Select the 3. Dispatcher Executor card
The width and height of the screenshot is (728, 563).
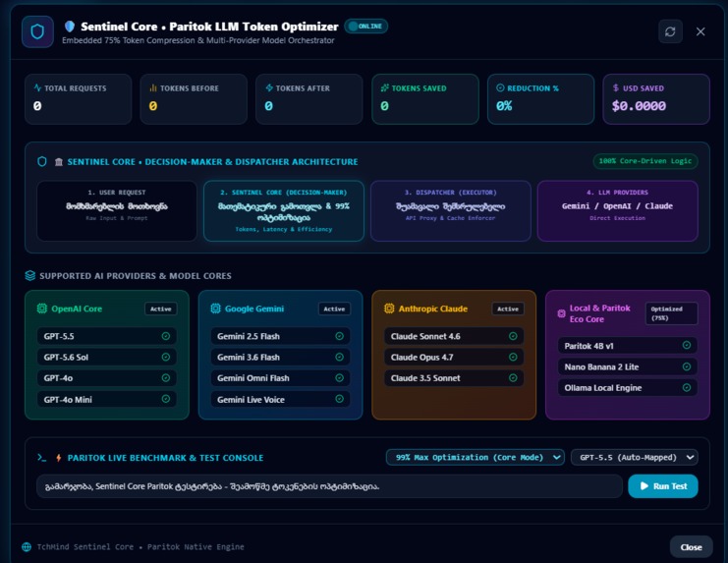tap(450, 210)
